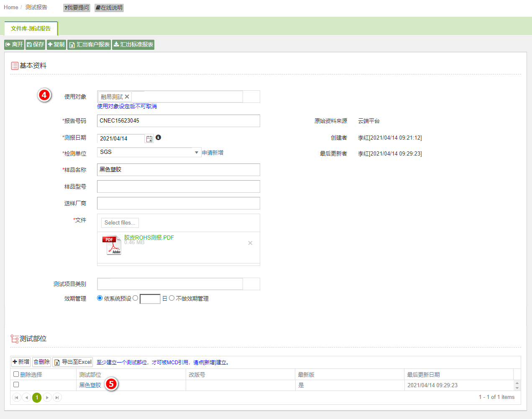
Task: Click the 删除 button in 测试部位
Action: click(42, 362)
